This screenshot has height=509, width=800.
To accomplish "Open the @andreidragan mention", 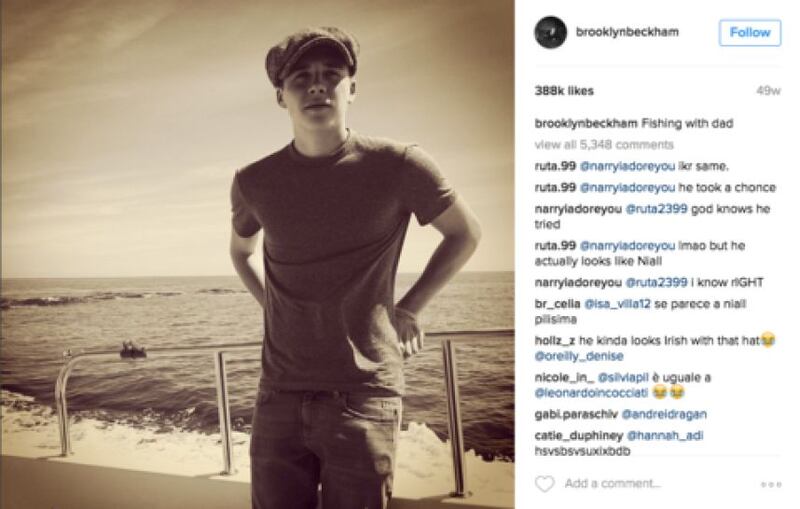I will tap(664, 414).
